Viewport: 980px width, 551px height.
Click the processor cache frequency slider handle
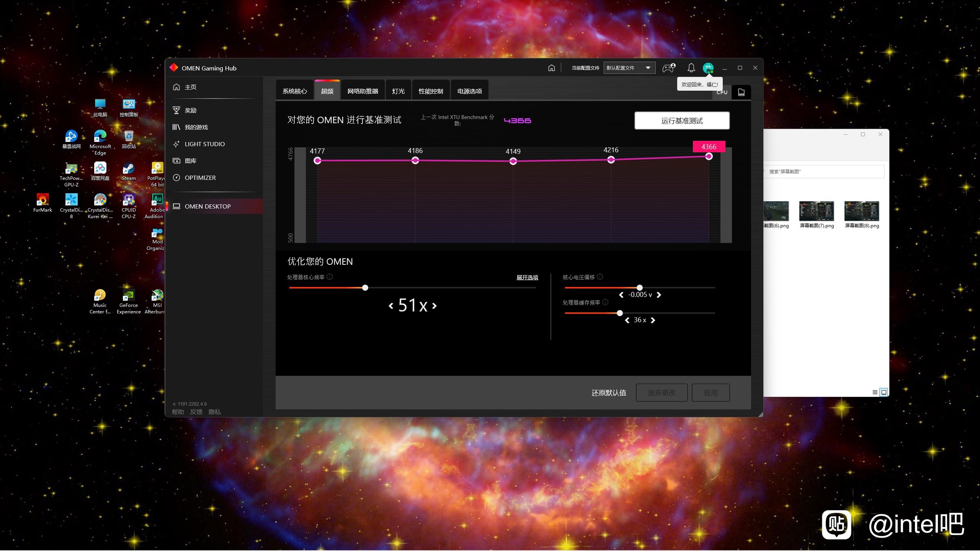point(620,313)
